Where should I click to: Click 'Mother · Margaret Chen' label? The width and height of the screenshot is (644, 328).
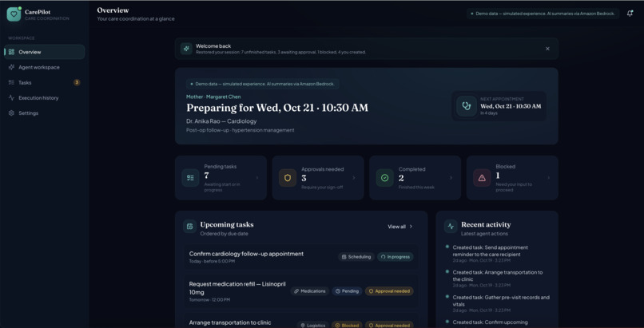pyautogui.click(x=213, y=97)
